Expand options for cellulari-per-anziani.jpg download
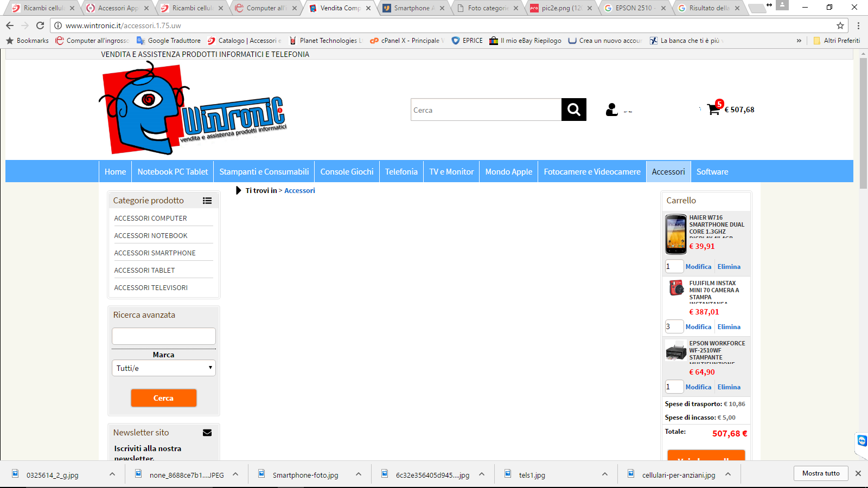Viewport: 868px width, 488px height. pos(728,474)
